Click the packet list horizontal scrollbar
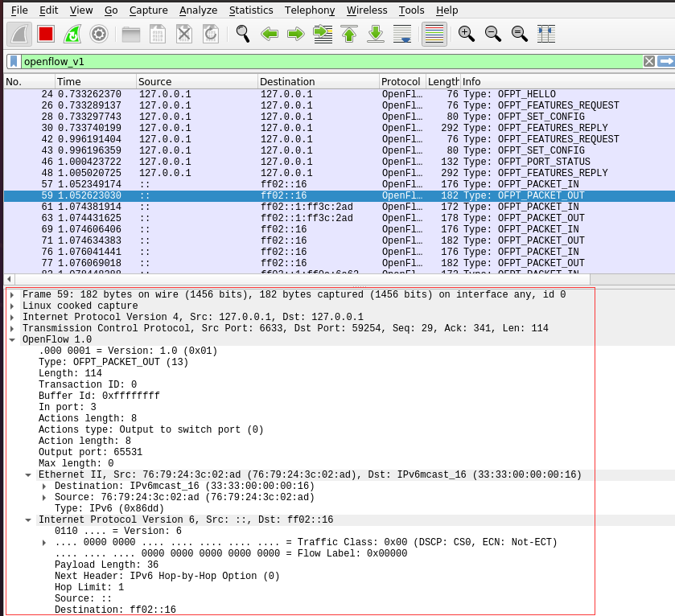The height and width of the screenshot is (616, 675). 302,279
